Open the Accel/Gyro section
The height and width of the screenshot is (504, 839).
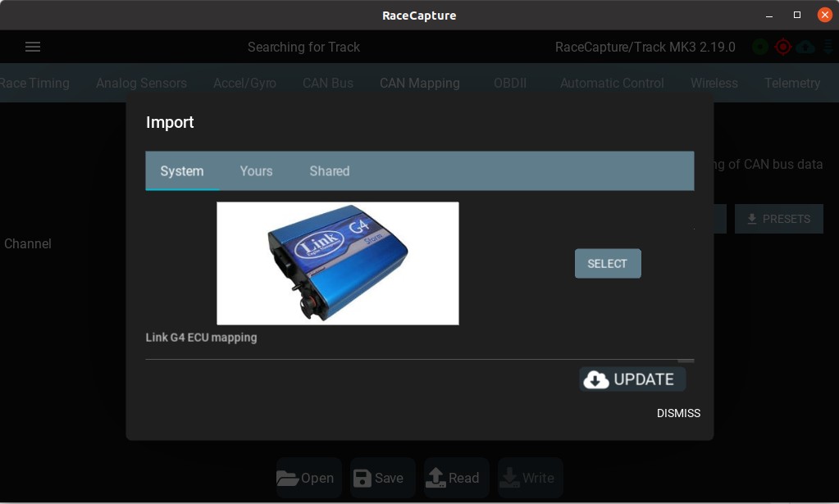coord(244,84)
